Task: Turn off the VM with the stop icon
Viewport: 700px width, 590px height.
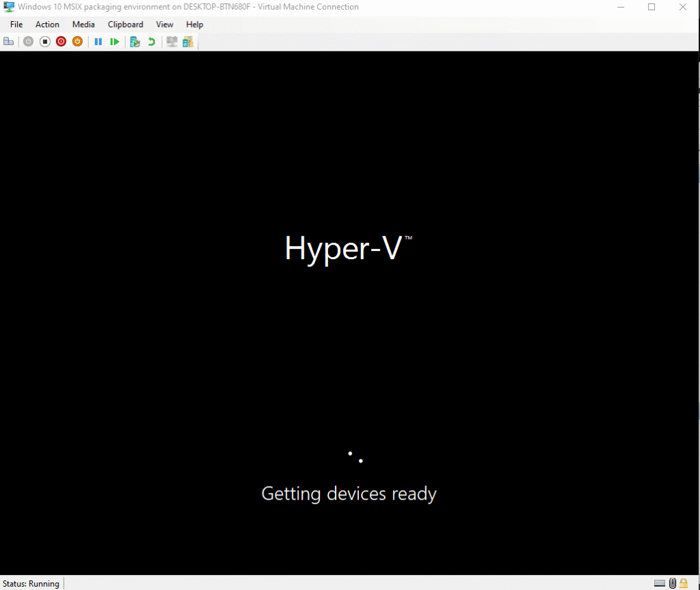Action: tap(44, 42)
